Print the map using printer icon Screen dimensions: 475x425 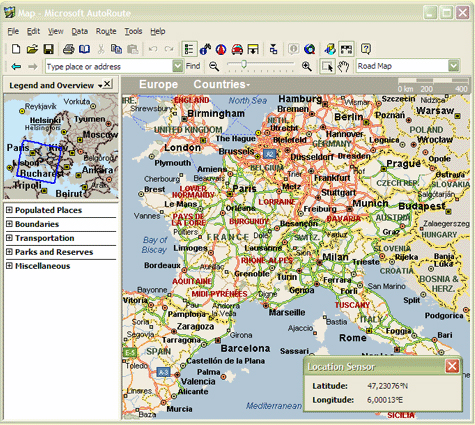click(69, 49)
